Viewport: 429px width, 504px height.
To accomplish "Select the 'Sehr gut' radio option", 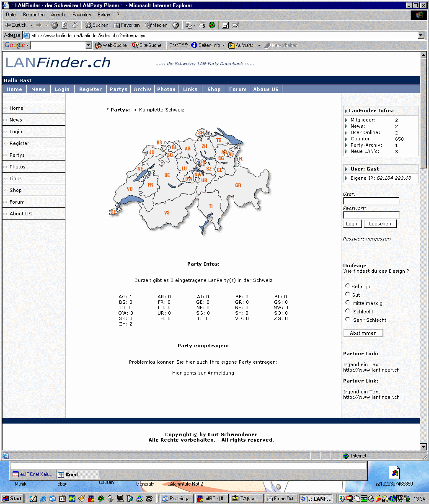I will coord(347,286).
